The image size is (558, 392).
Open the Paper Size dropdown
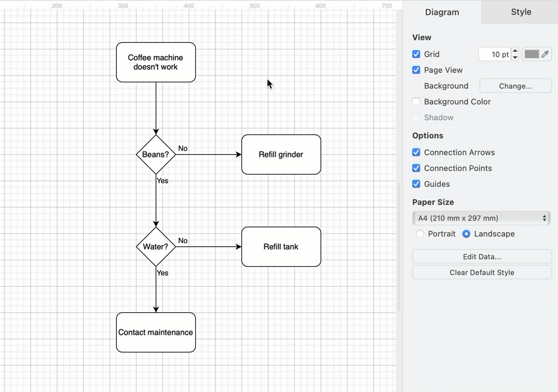pyautogui.click(x=481, y=218)
